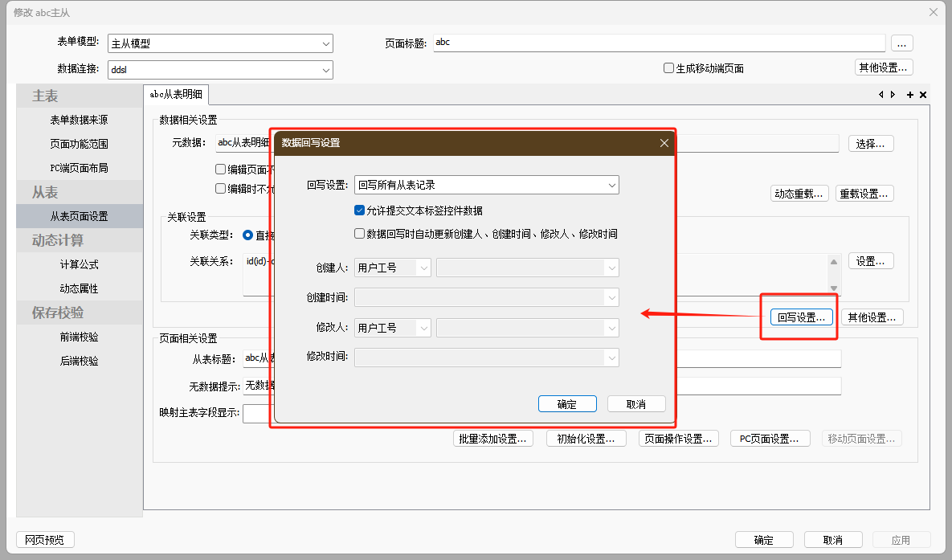Viewport: 952px width, 560px height.
Task: Toggle the 生成移动端页面 checkbox
Action: (x=668, y=68)
